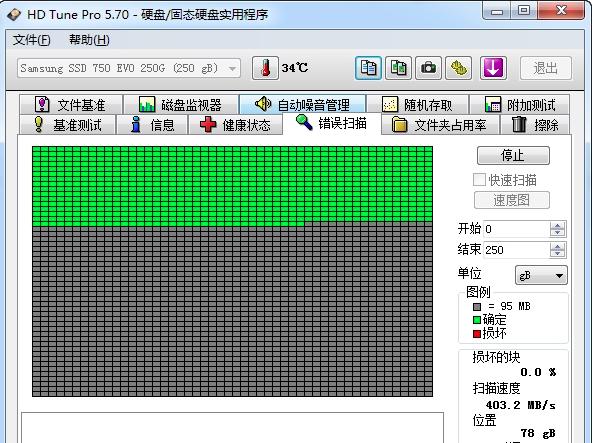The width and height of the screenshot is (594, 443).
Task: Close the HD Tune Pro window
Action: pos(561,11)
